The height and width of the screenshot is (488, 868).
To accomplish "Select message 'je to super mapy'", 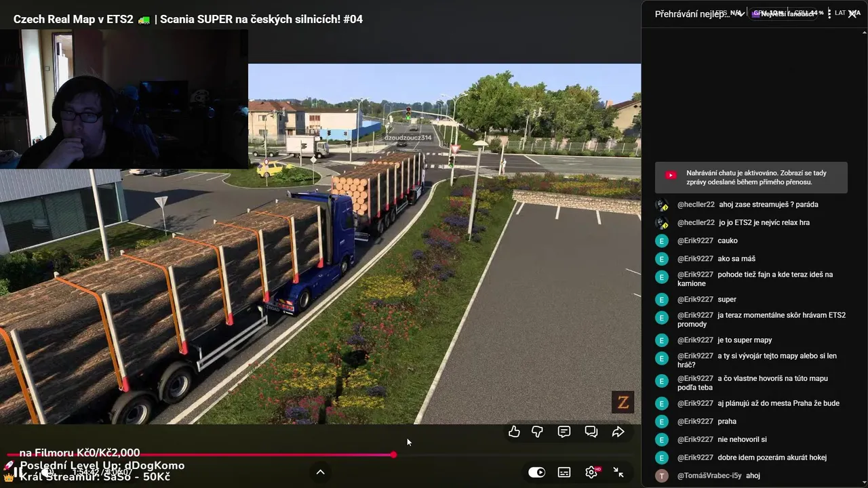I will [745, 340].
